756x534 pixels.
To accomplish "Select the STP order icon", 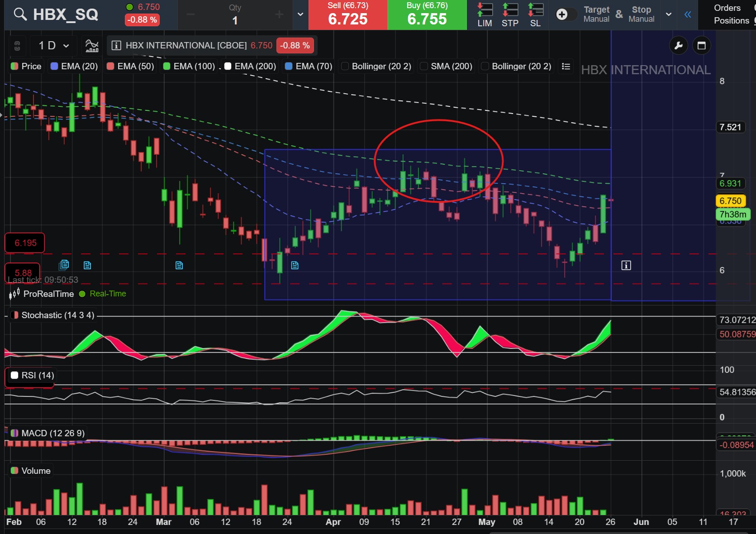I will [510, 15].
